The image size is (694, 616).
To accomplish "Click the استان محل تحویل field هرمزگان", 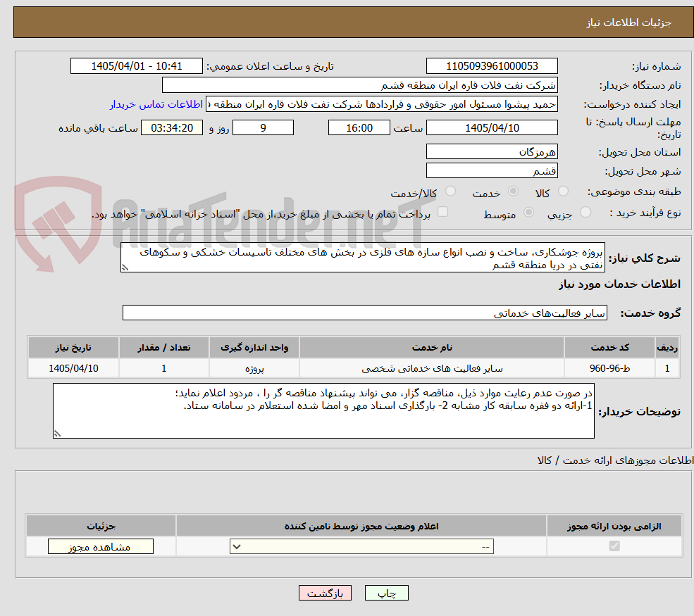I will (492, 151).
